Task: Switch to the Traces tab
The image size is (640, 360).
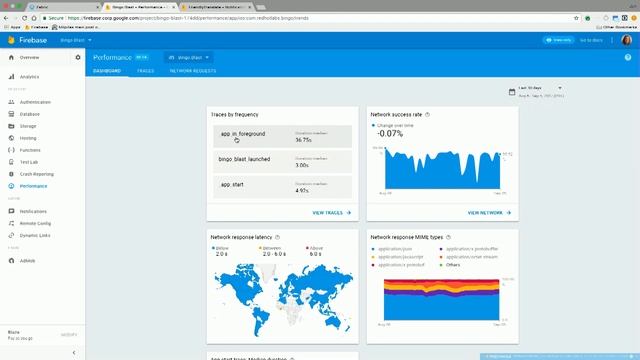Action: pos(146,71)
